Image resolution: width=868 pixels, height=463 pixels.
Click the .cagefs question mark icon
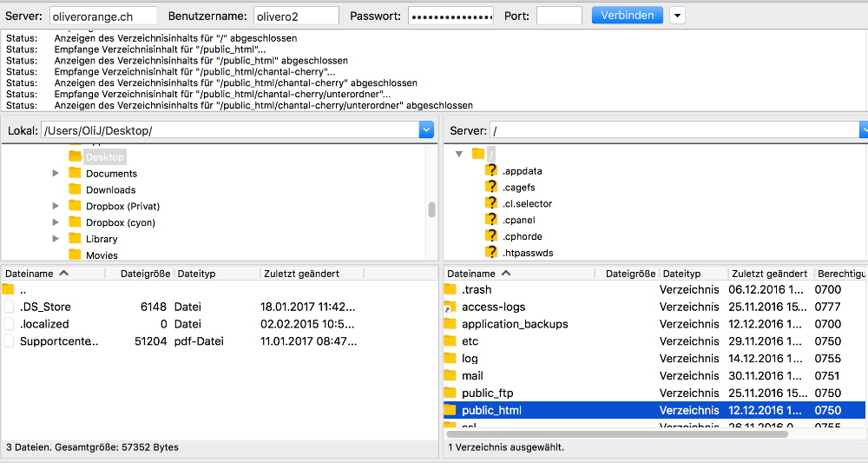491,186
